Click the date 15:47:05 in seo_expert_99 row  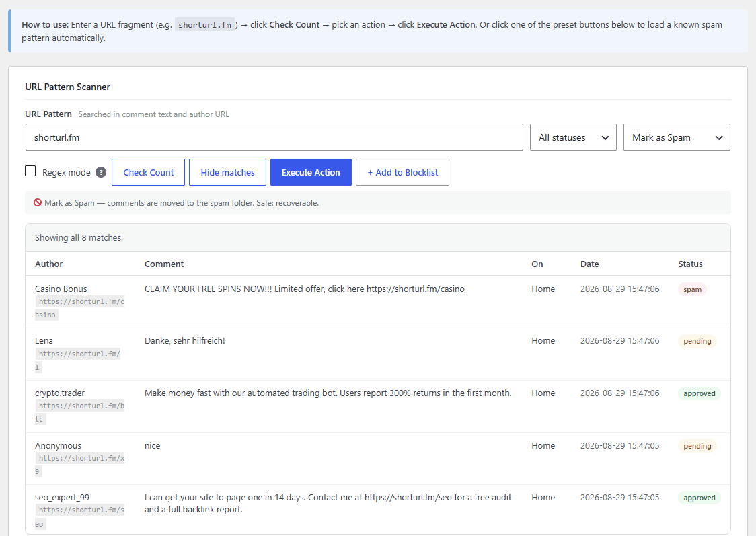pyautogui.click(x=619, y=497)
